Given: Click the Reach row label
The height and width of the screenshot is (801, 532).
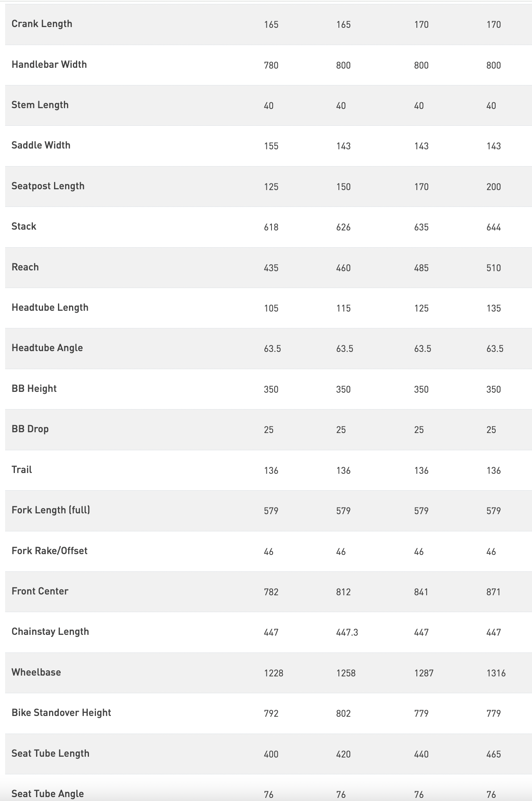Looking at the screenshot, I should pyautogui.click(x=25, y=267).
